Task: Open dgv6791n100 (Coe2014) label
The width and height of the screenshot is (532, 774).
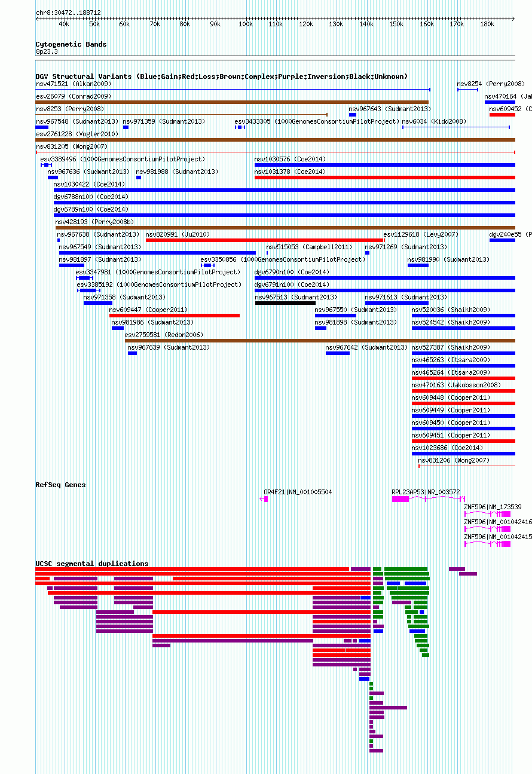Action: pyautogui.click(x=292, y=285)
